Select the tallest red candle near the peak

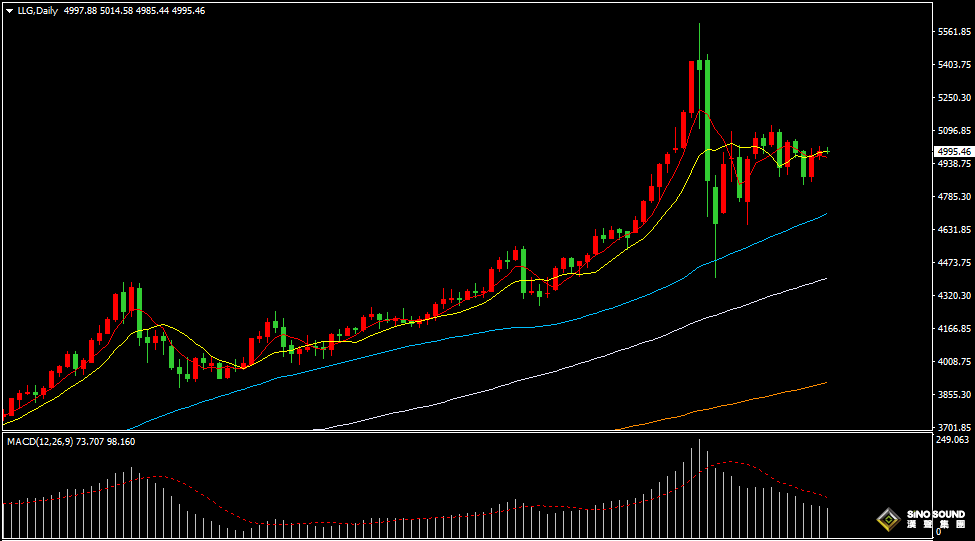point(692,88)
